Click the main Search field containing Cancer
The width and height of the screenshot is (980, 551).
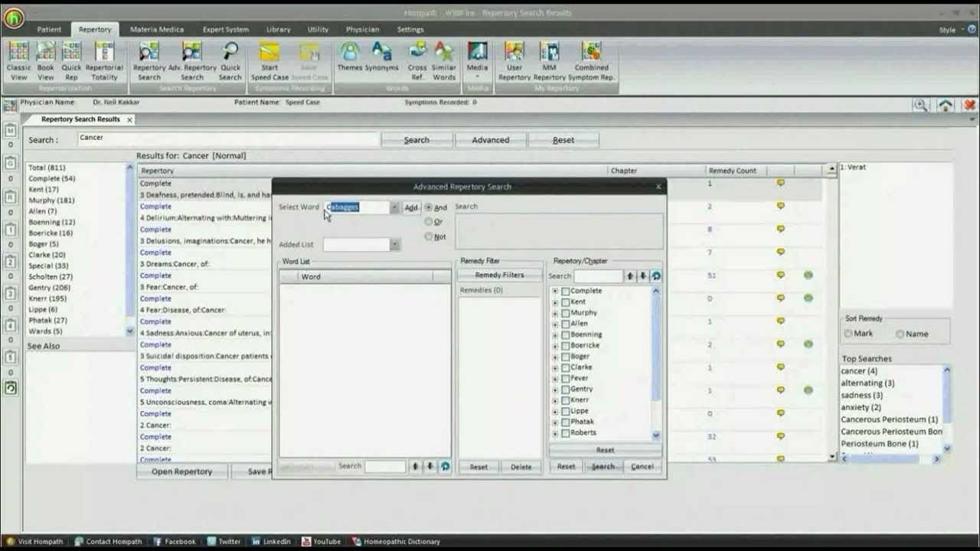click(x=228, y=139)
